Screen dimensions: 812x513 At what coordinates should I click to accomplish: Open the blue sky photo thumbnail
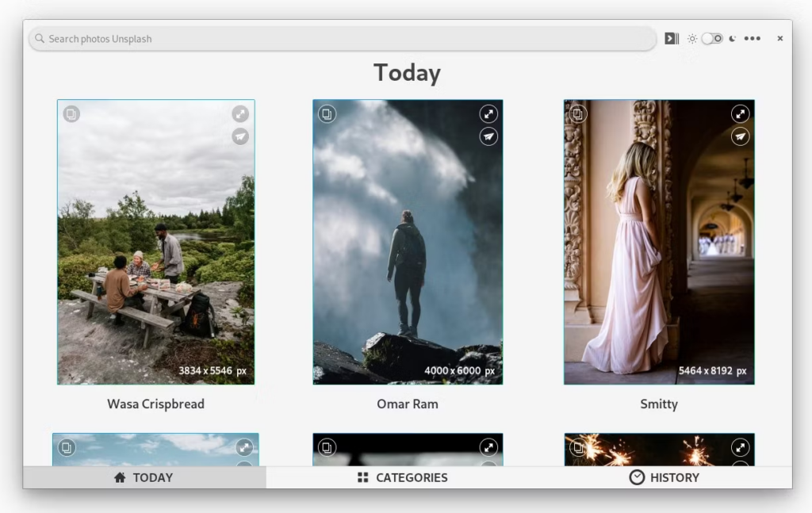pos(155,450)
